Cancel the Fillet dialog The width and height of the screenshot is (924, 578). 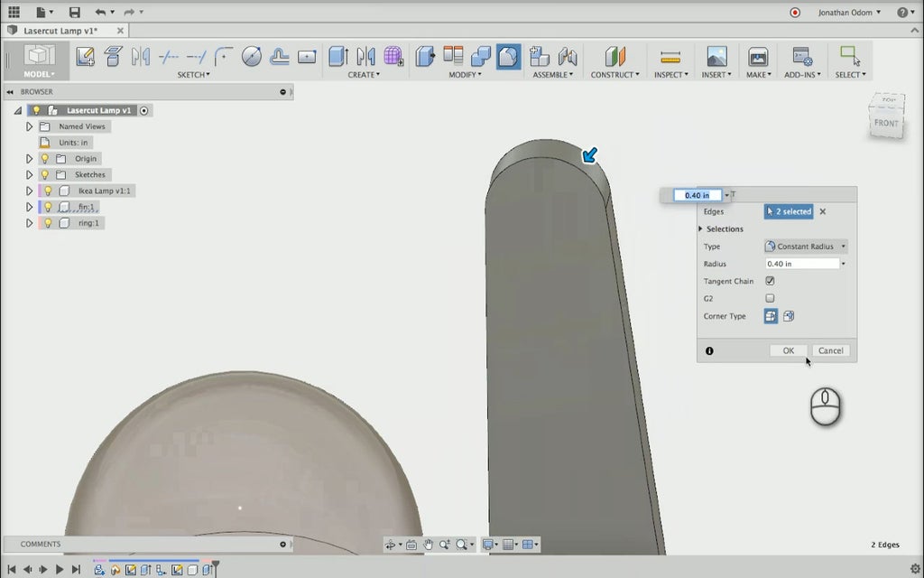pyautogui.click(x=831, y=350)
